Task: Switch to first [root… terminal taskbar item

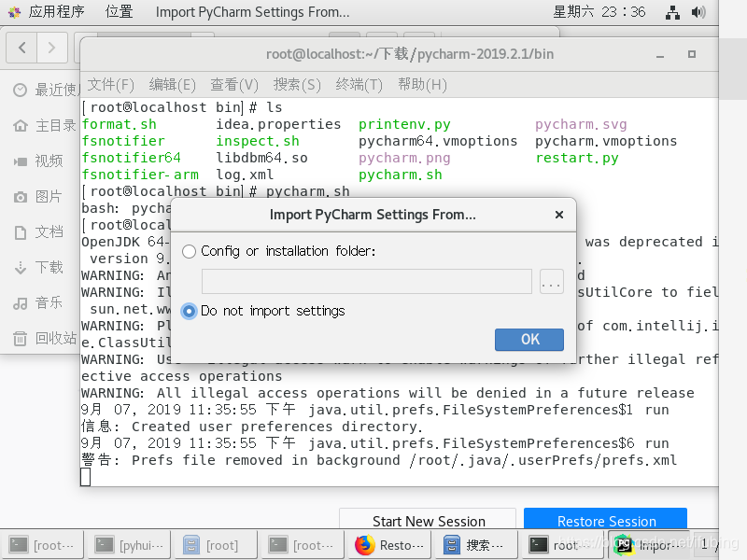Action: (x=43, y=545)
